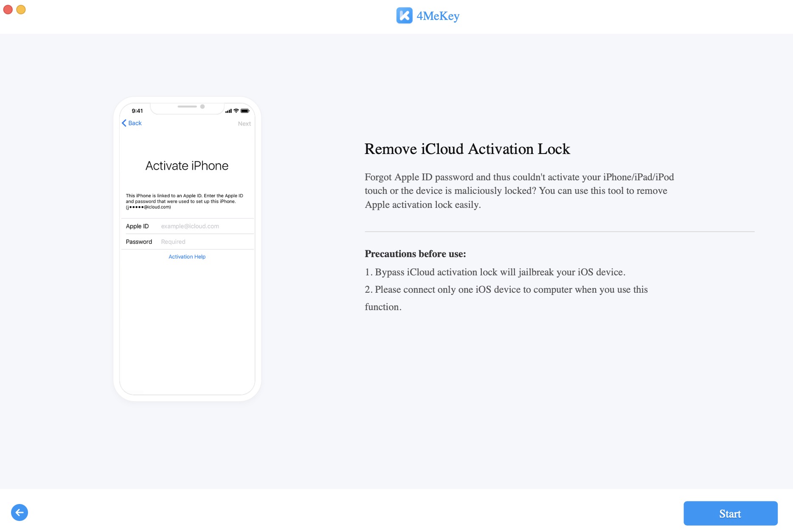Click the 4MeKey logo icon
Viewport: 793px width, 532px height.
pyautogui.click(x=404, y=16)
